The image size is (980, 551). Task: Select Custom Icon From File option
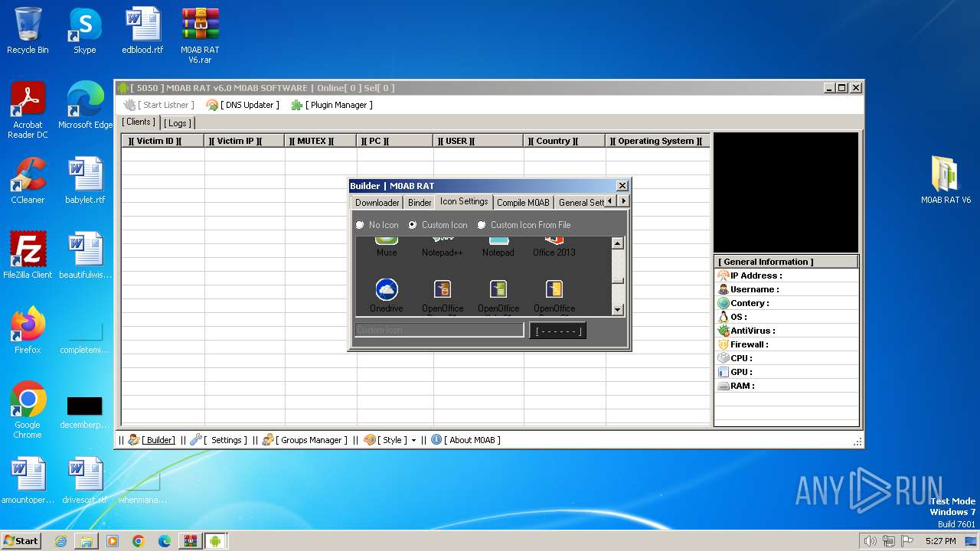coord(524,225)
